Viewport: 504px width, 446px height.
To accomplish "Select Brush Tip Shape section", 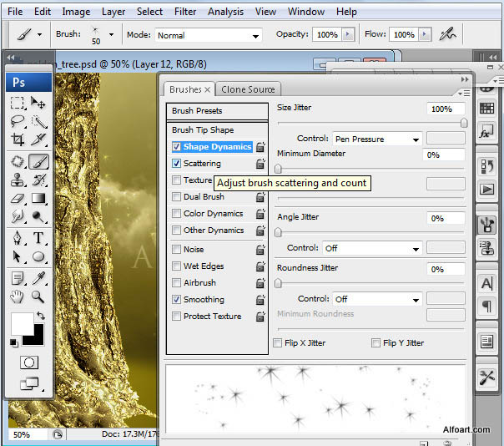I will [x=203, y=129].
